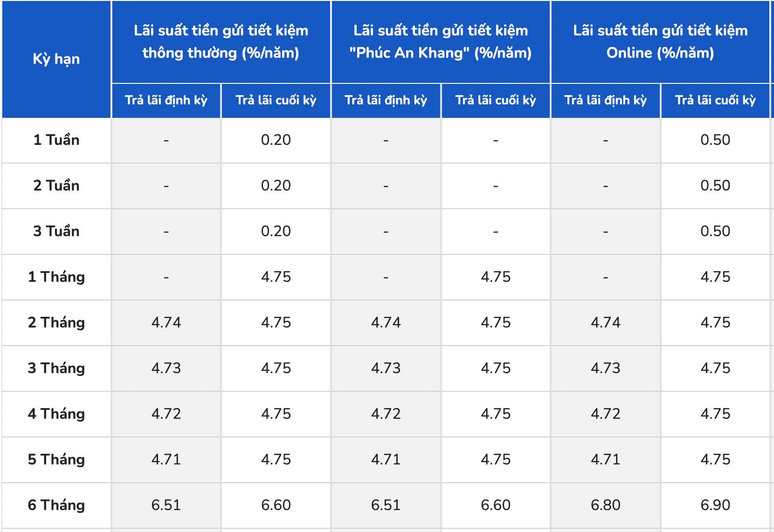Select the '1 Tháng' row label
Image resolution: width=774 pixels, height=532 pixels.
coord(56,277)
